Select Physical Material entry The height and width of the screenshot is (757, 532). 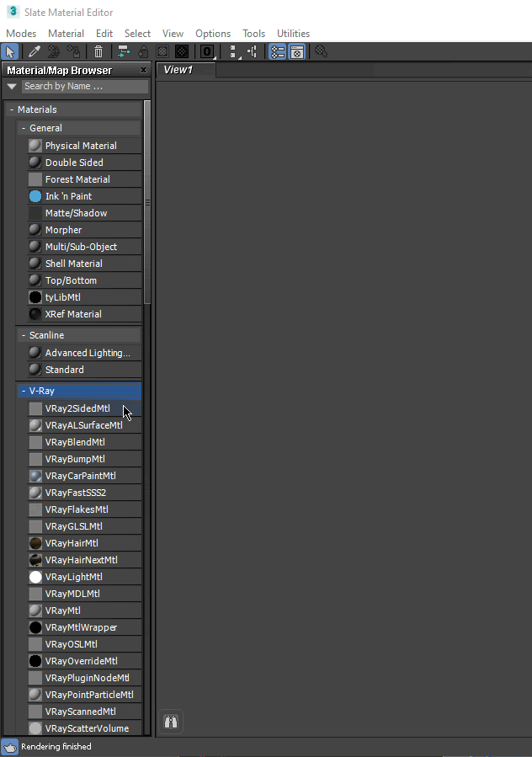pos(81,146)
